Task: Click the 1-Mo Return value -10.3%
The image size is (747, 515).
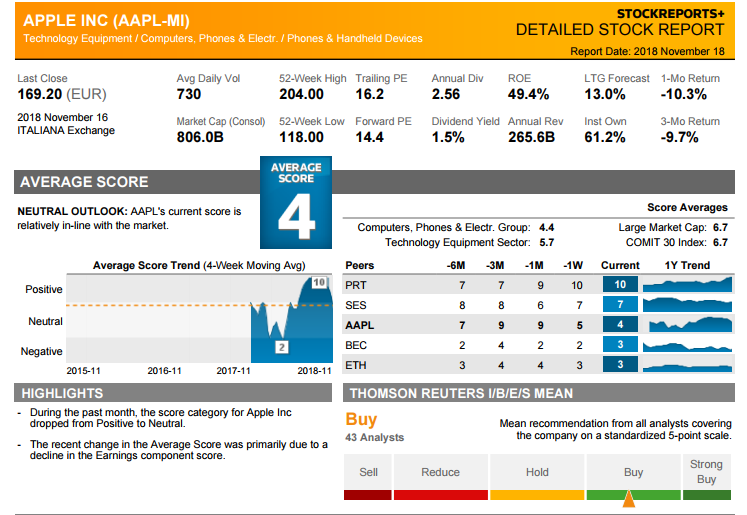Action: coord(684,94)
